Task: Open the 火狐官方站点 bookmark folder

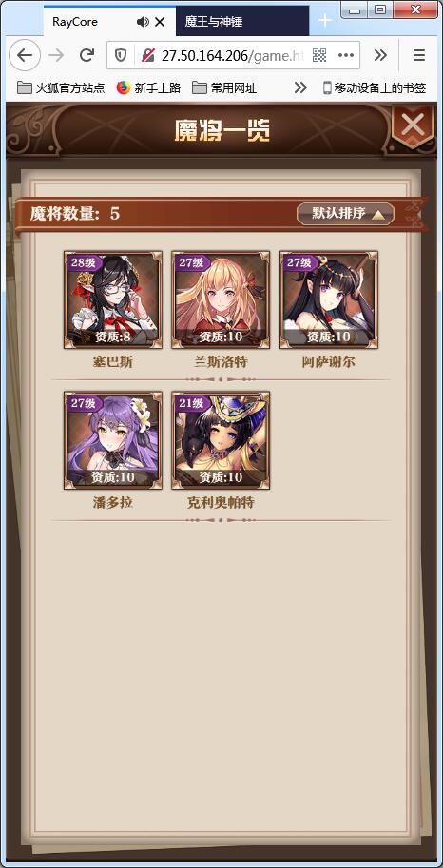Action: pos(61,87)
